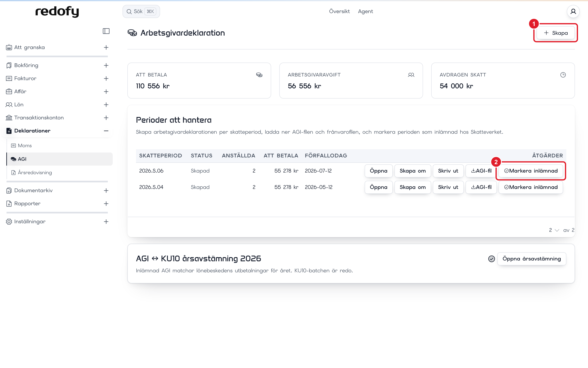Click the search magnifier icon

point(129,11)
